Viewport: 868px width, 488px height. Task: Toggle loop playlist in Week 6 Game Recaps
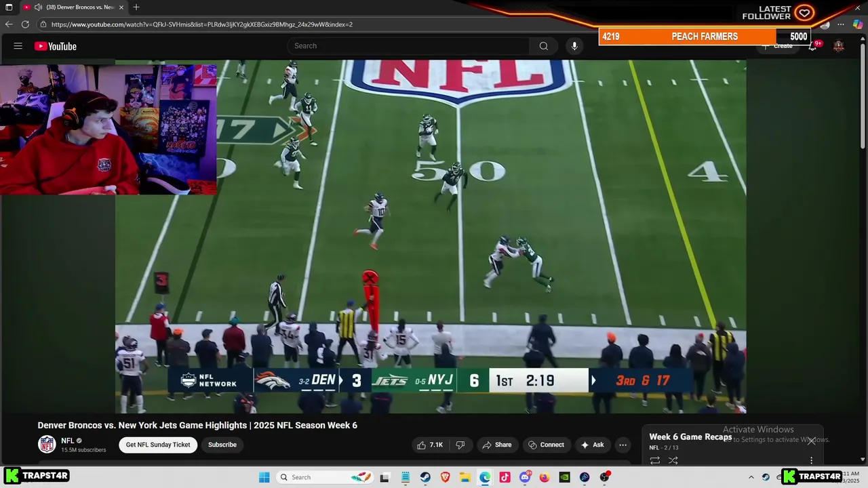point(655,460)
